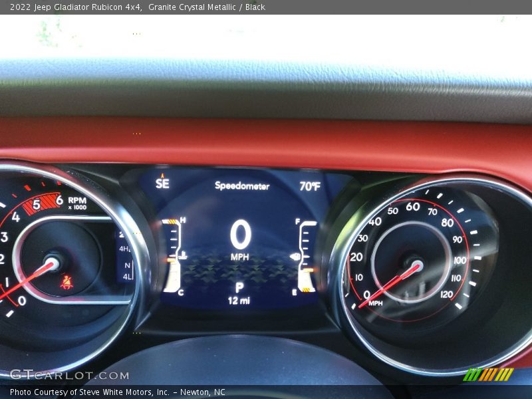Click the H mark on temperature gauge

183,220
